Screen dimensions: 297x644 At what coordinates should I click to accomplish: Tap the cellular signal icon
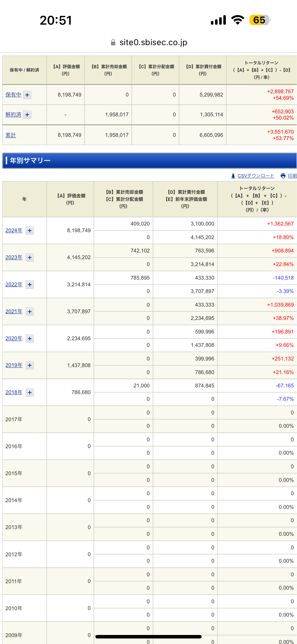click(x=218, y=20)
